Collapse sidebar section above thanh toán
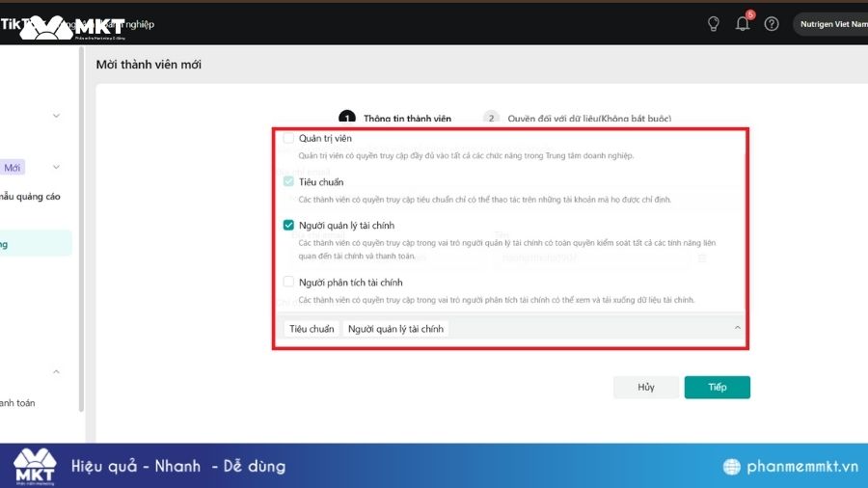 tap(56, 372)
